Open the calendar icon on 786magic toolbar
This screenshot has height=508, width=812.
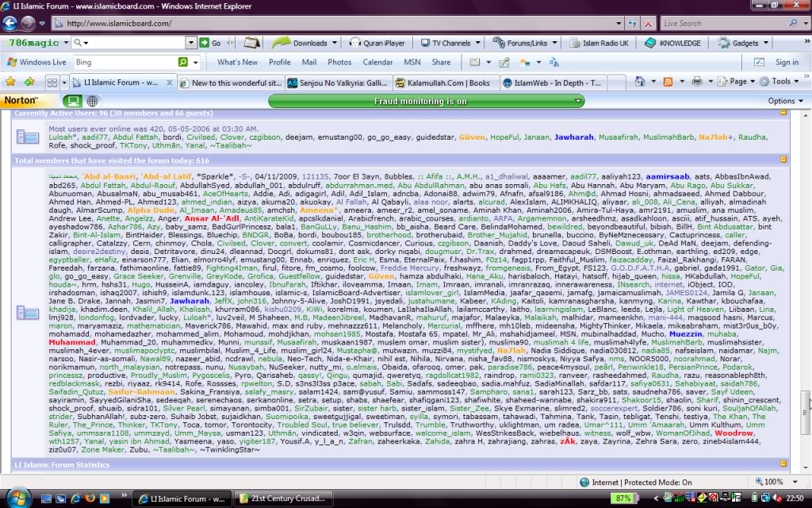251,43
